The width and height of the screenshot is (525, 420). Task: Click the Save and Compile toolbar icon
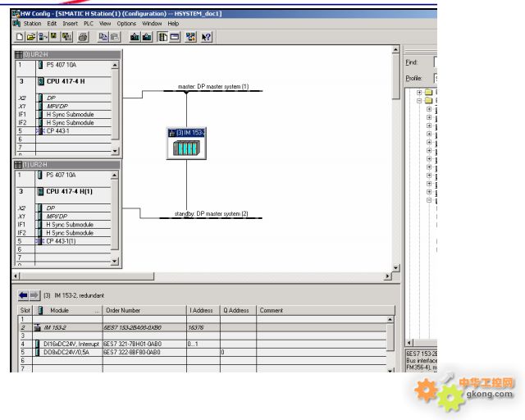coord(66,37)
